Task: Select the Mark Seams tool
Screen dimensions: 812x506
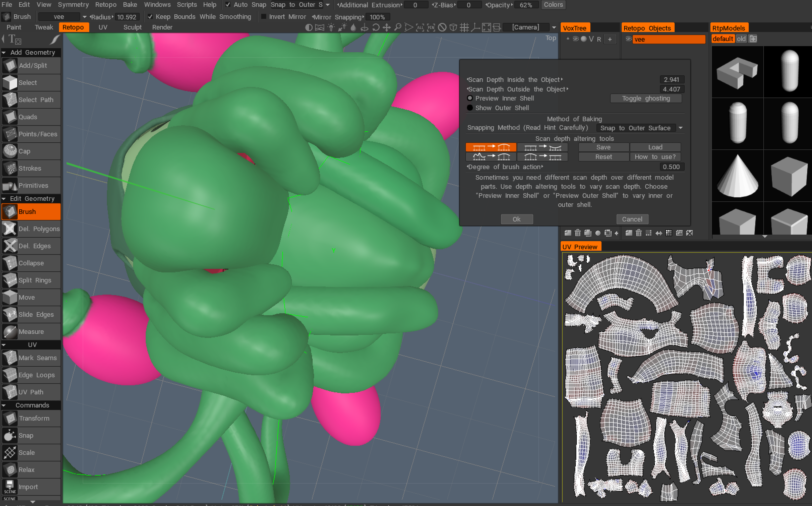Action: tap(31, 358)
